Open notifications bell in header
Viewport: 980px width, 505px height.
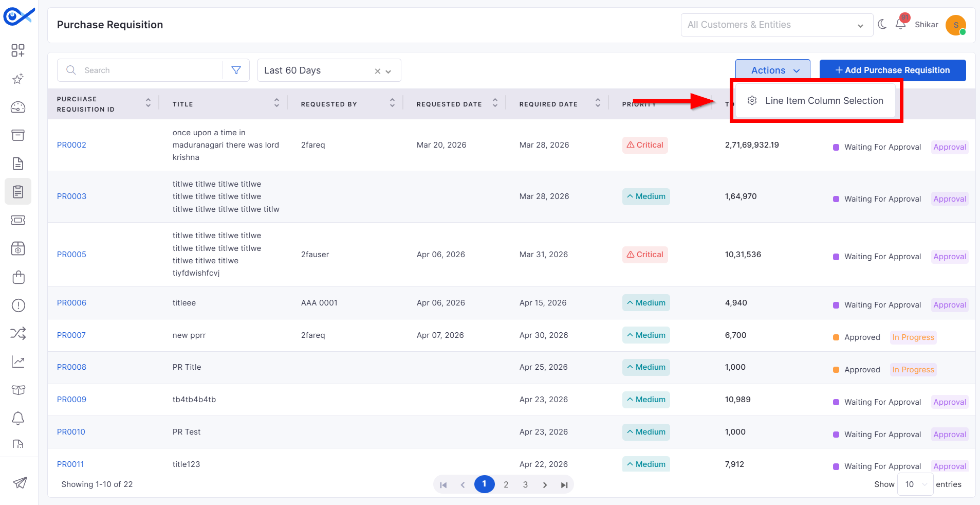(x=900, y=24)
